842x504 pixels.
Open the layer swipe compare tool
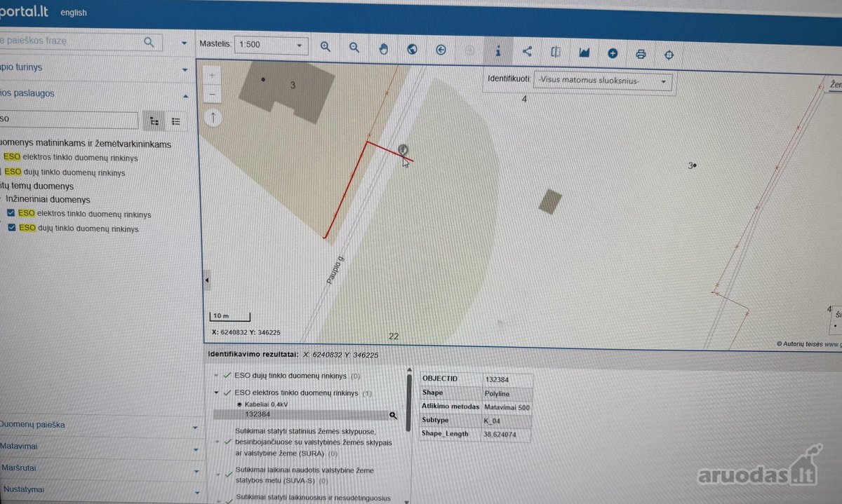point(556,52)
